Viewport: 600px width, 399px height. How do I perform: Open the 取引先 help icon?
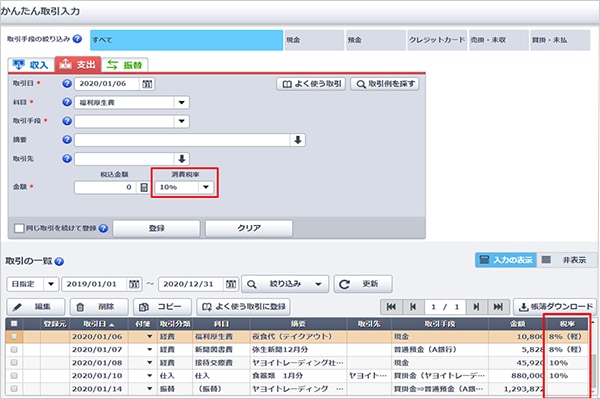67,158
